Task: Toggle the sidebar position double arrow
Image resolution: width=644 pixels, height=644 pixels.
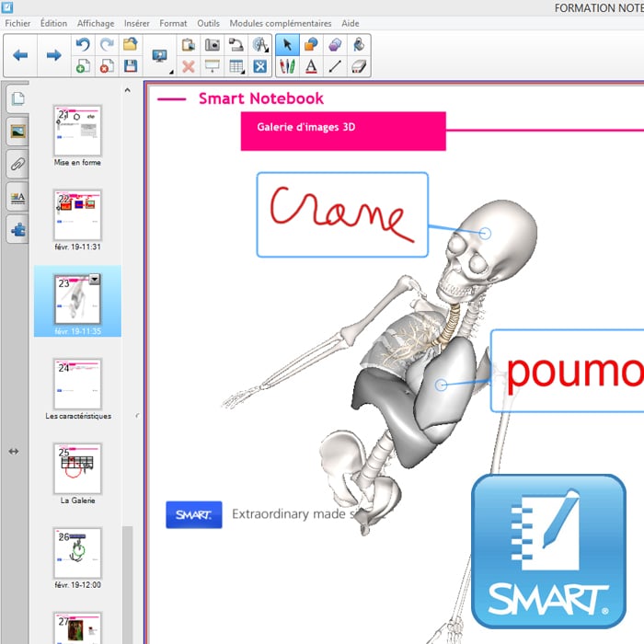Action: click(14, 451)
